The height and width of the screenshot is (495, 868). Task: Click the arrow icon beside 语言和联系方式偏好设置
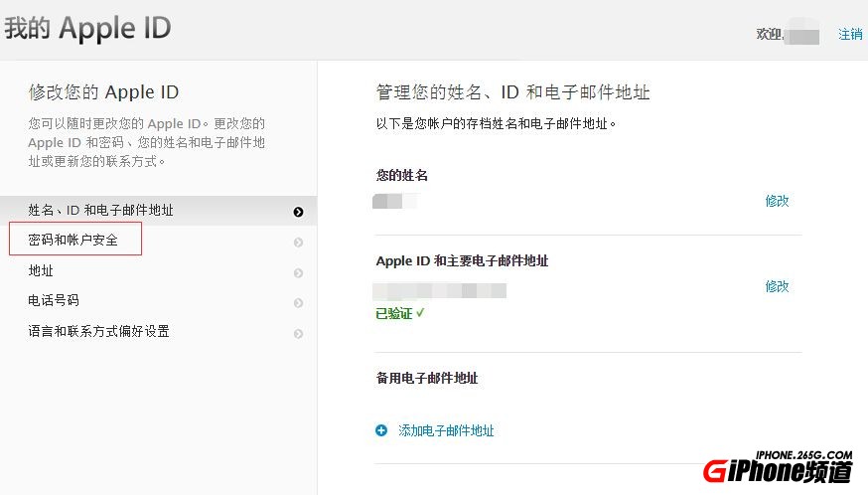coord(298,333)
